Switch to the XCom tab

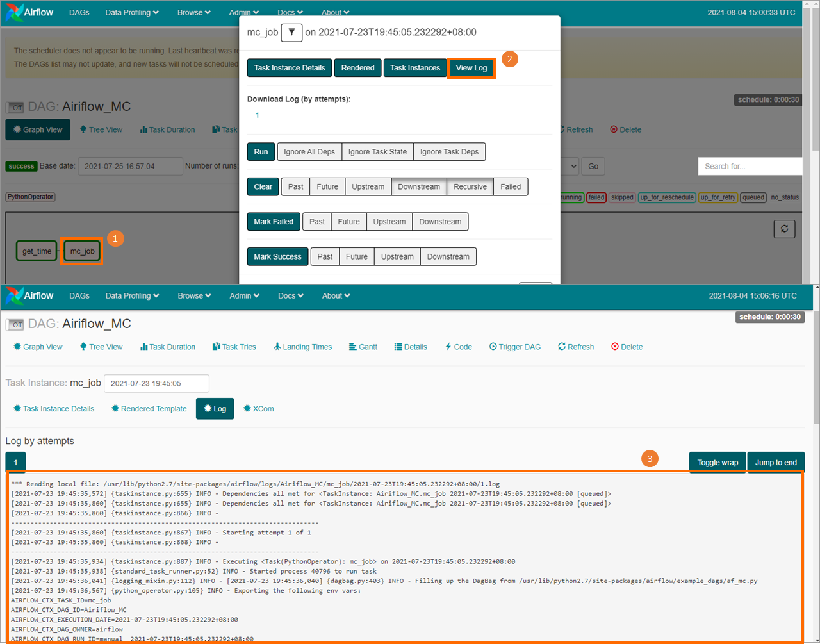(259, 409)
